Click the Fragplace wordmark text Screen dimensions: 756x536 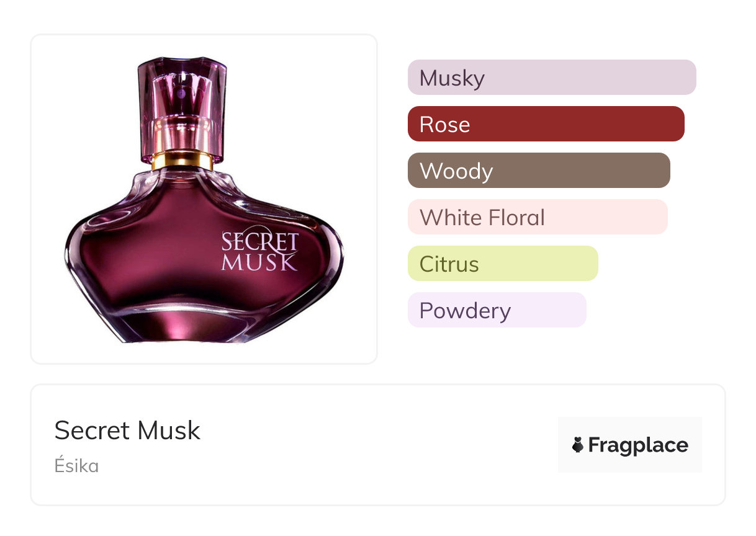[x=638, y=445]
